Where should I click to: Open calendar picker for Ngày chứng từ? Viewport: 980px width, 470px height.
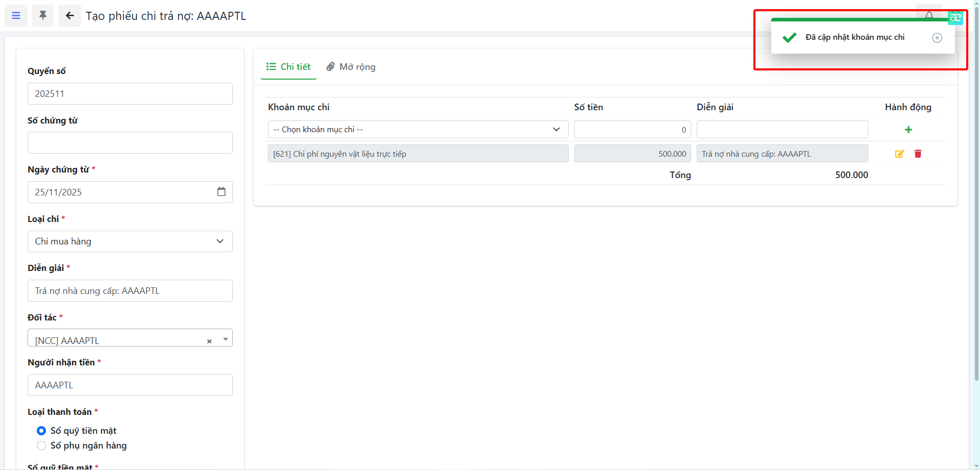pos(221,192)
